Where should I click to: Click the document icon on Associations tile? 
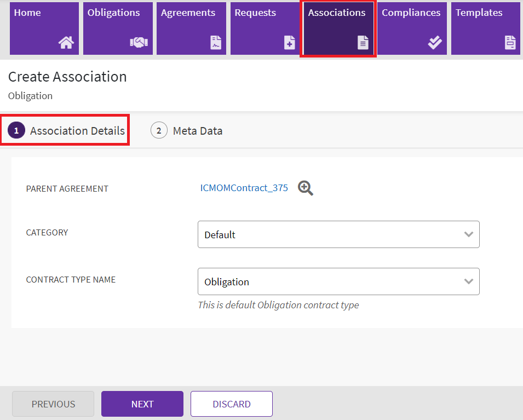(363, 43)
